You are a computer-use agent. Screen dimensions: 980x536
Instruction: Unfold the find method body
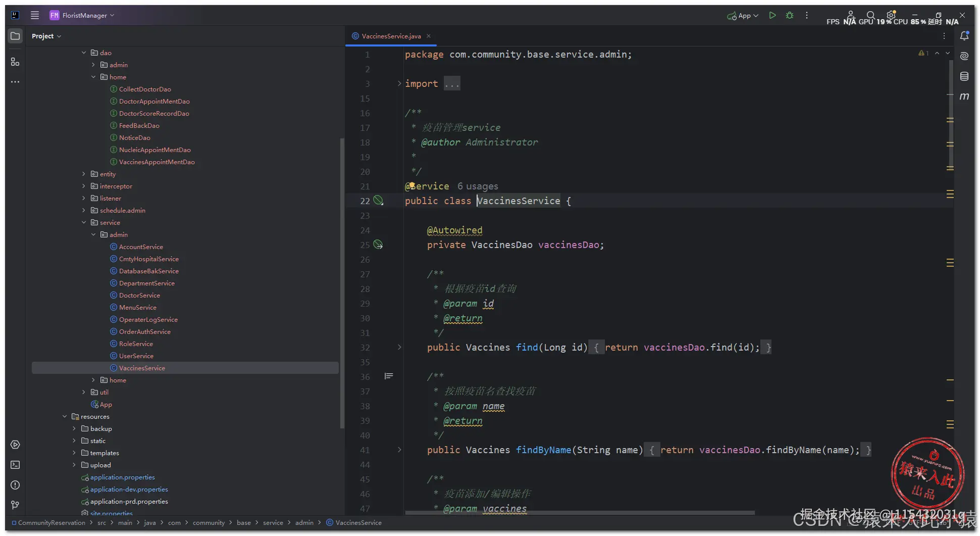399,347
